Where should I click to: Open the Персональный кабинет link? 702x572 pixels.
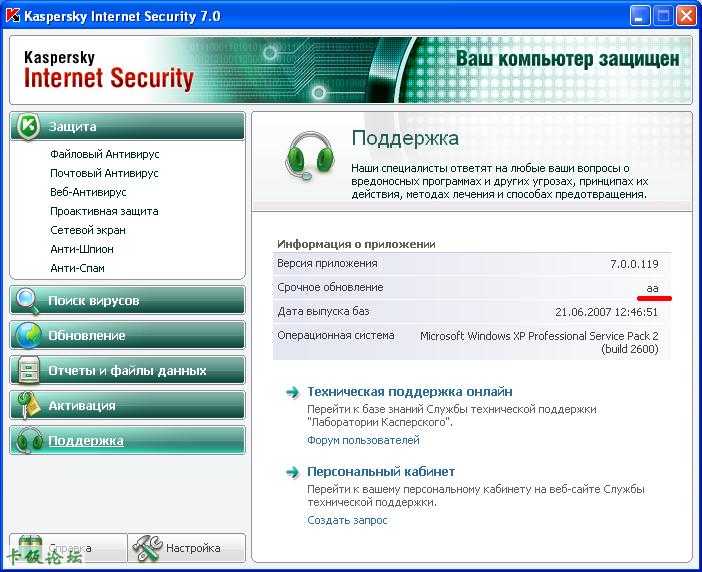tap(381, 471)
